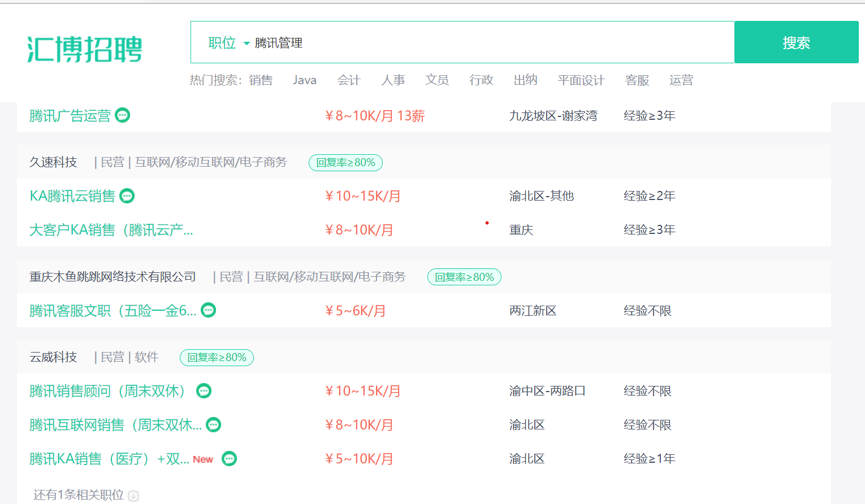Select hot search 销售
The width and height of the screenshot is (865, 504).
coord(261,80)
